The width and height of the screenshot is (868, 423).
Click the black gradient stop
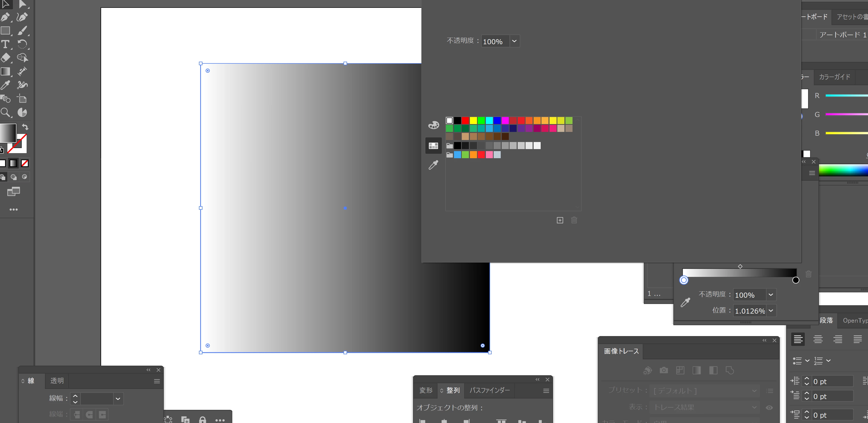(x=795, y=280)
